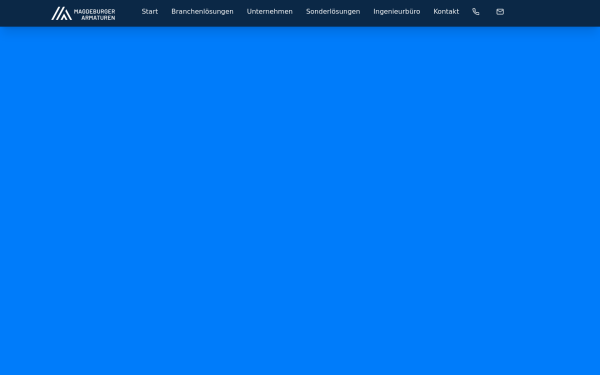
Task: Expand Branchenlösungen industry solutions
Action: (x=202, y=11)
